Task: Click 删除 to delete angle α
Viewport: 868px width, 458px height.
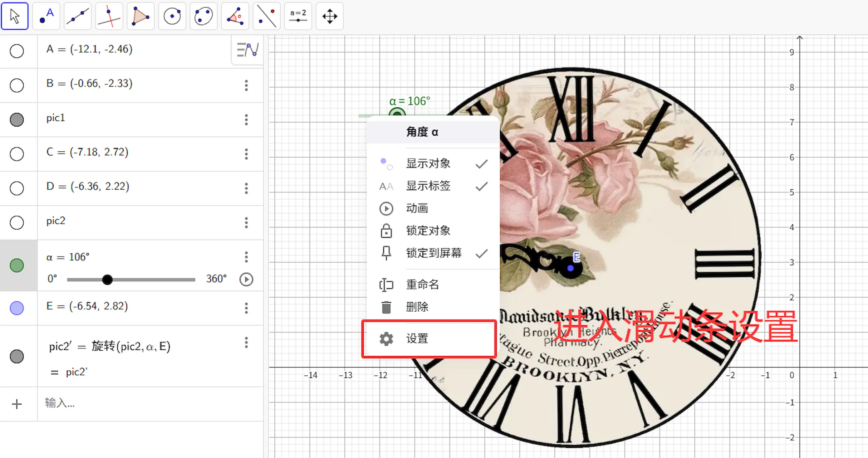Action: pyautogui.click(x=417, y=307)
